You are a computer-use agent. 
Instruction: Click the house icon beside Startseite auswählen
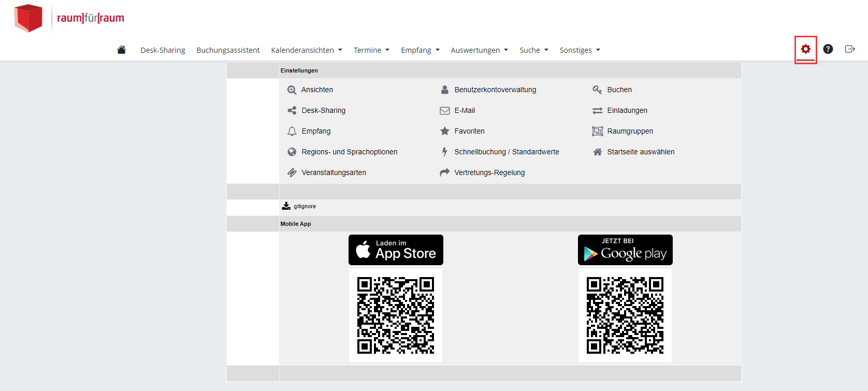click(598, 152)
